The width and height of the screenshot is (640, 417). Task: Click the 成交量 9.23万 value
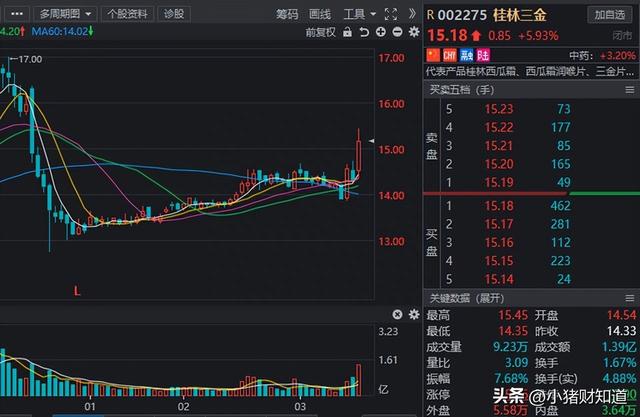click(x=510, y=347)
